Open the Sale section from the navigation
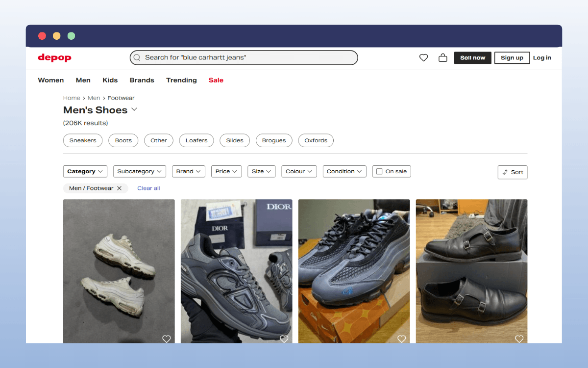The image size is (588, 368). (216, 80)
